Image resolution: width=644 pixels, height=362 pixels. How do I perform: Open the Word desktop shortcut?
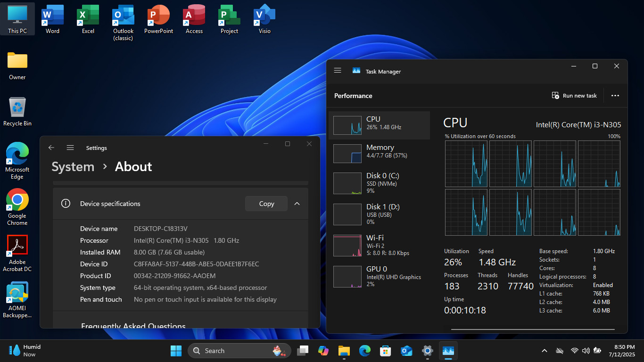[x=52, y=19]
